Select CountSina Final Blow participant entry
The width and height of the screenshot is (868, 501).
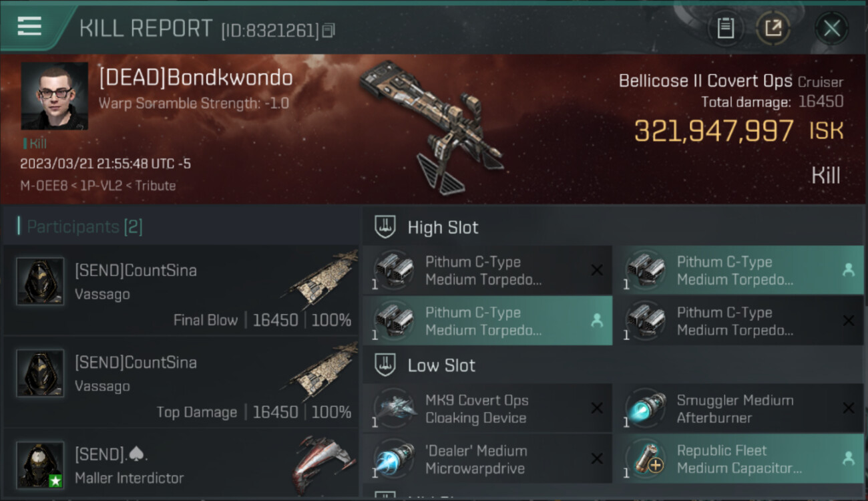tap(180, 290)
